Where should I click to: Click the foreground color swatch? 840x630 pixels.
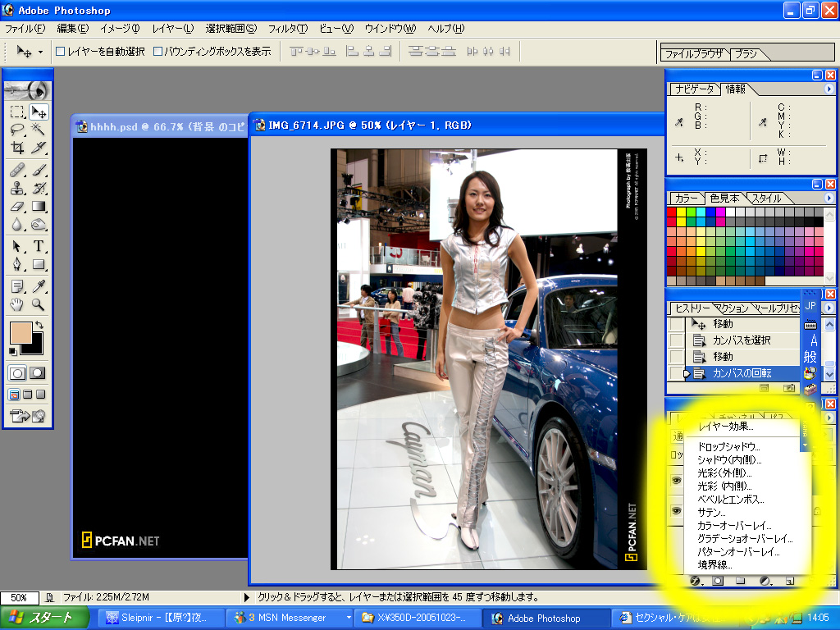tap(20, 332)
